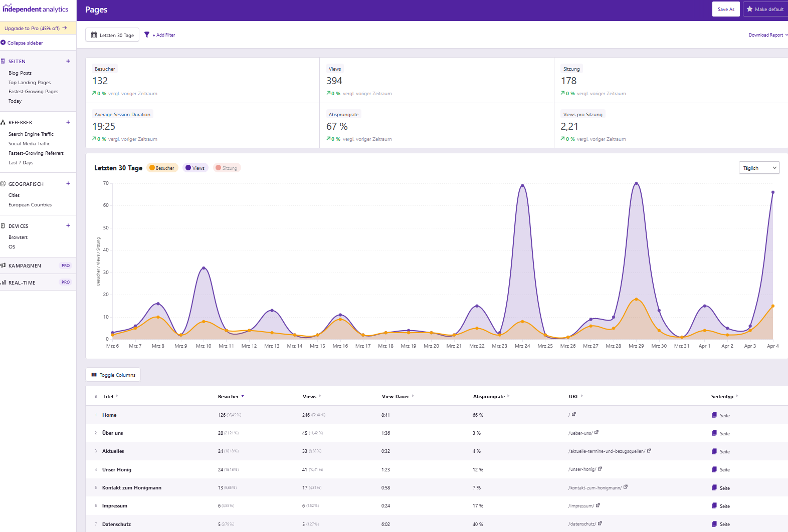
Task: Click the Real-Time bar chart icon
Action: pyautogui.click(x=3, y=283)
